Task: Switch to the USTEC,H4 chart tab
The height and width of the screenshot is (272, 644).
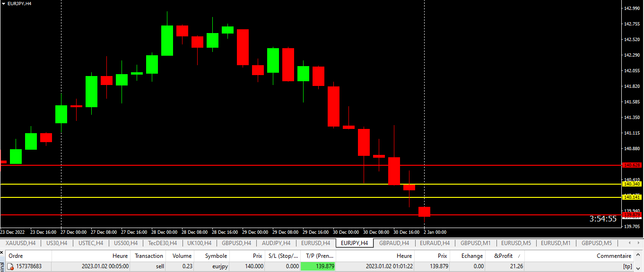Action: [x=91, y=243]
